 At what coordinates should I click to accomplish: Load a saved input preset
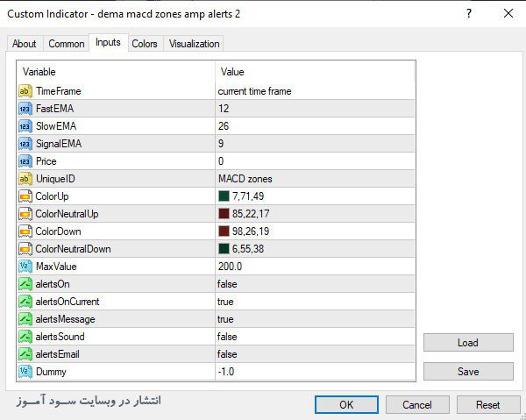pos(468,343)
